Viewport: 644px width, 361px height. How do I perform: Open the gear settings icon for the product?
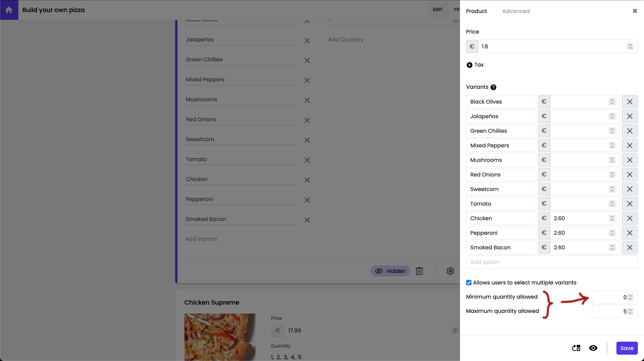450,271
